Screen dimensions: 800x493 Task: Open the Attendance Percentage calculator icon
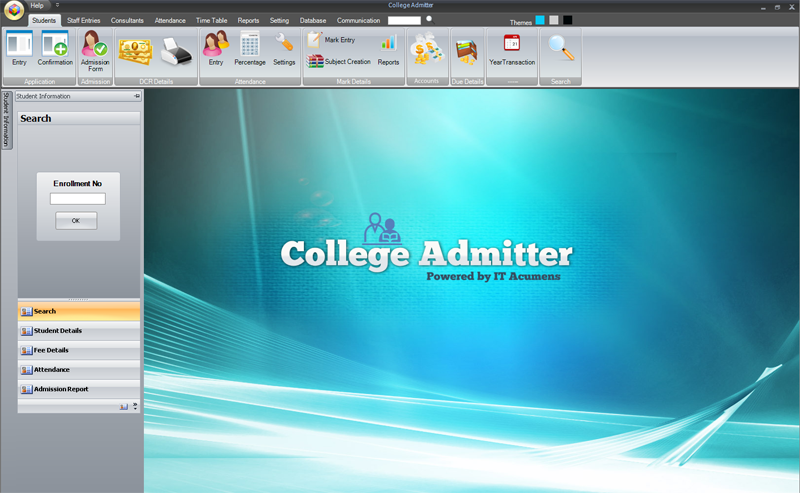point(250,44)
